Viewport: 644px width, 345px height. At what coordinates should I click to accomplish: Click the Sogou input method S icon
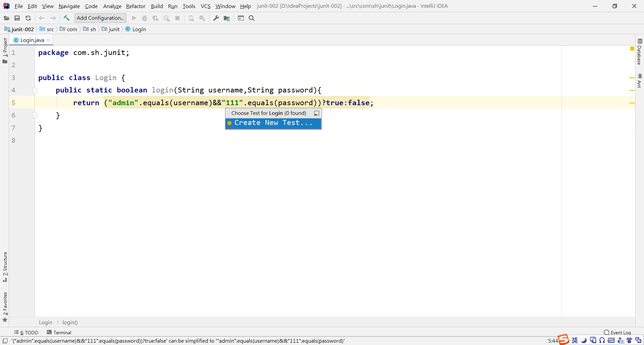tap(563, 340)
